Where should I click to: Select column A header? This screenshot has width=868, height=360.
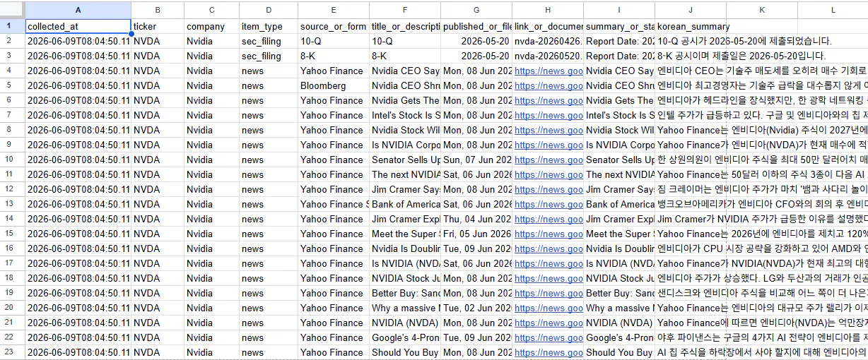click(78, 10)
